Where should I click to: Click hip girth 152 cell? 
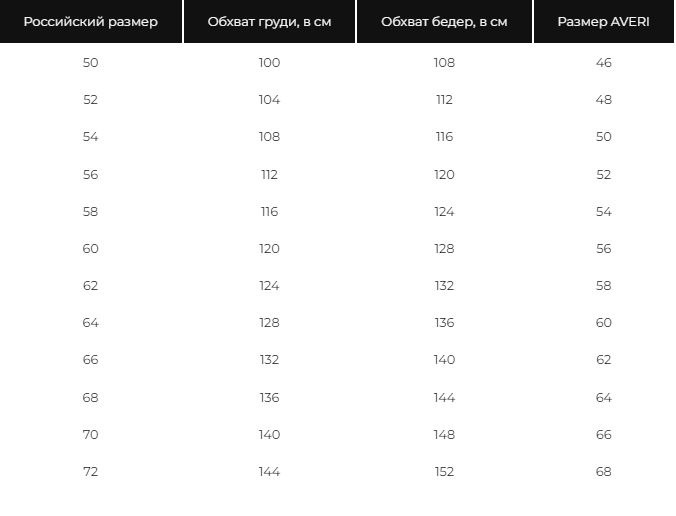tap(444, 472)
